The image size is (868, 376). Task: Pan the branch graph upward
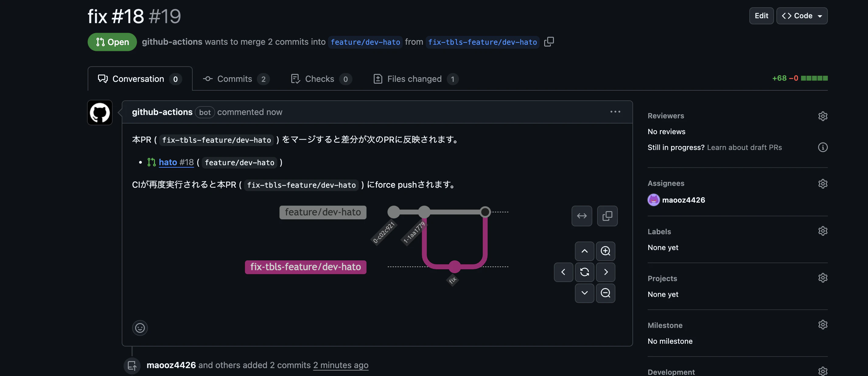[x=585, y=251]
